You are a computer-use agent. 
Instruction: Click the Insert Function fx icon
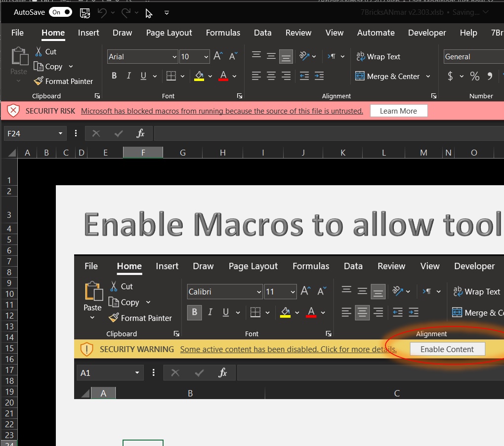(x=141, y=133)
